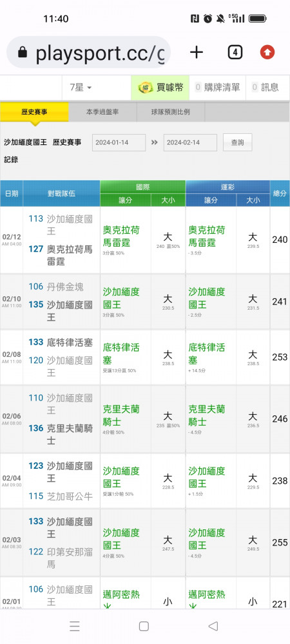Open a new browser tab with plus icon
Image resolution: width=290 pixels, height=644 pixels.
click(197, 52)
